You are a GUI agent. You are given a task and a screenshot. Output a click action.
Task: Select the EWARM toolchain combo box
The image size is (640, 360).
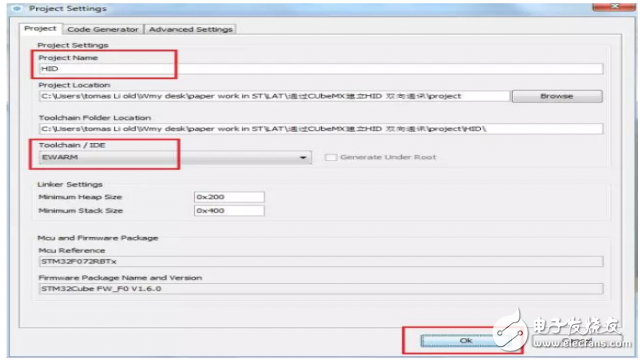(175, 158)
